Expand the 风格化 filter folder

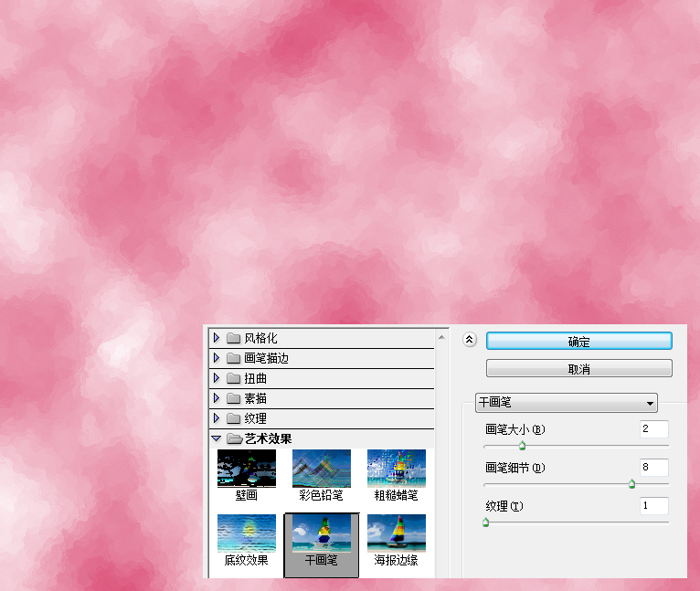coord(217,338)
